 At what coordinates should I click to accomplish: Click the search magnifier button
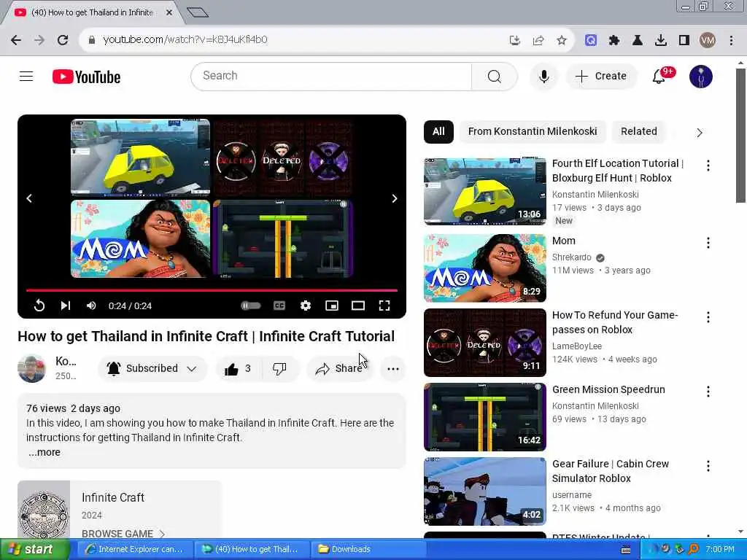point(494,76)
